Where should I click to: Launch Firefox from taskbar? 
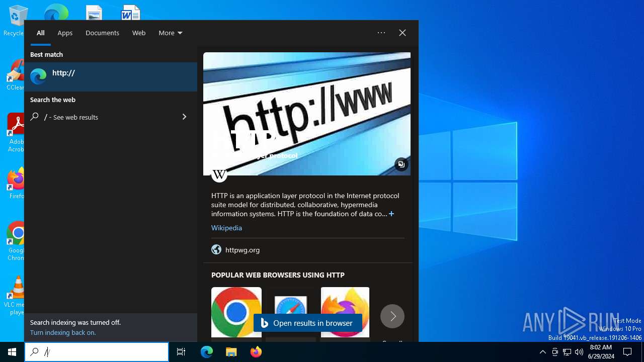pos(256,352)
